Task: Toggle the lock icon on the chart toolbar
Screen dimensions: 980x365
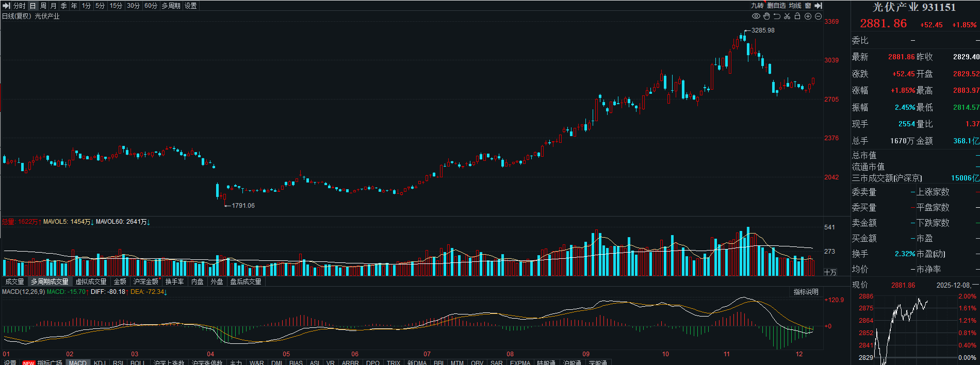Action: click(x=797, y=16)
